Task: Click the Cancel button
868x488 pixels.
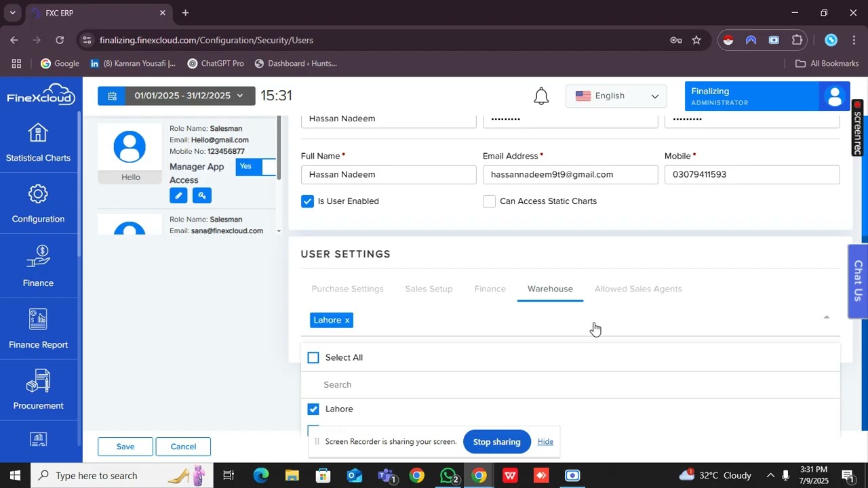Action: 183,447
